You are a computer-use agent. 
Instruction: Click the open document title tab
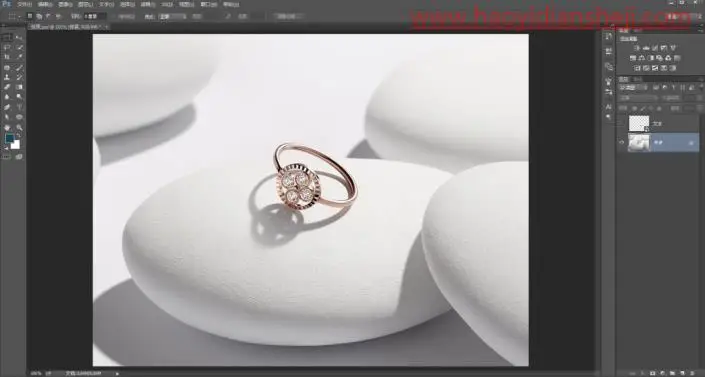[67, 27]
